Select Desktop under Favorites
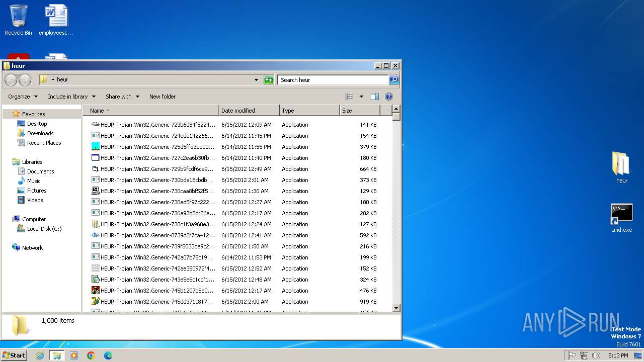Viewport: 644px width, 362px height. click(x=37, y=124)
